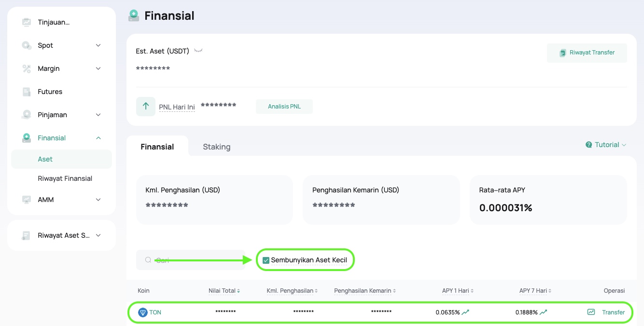
Task: Sort by Kml. Penghasilan column
Action: [x=292, y=291]
